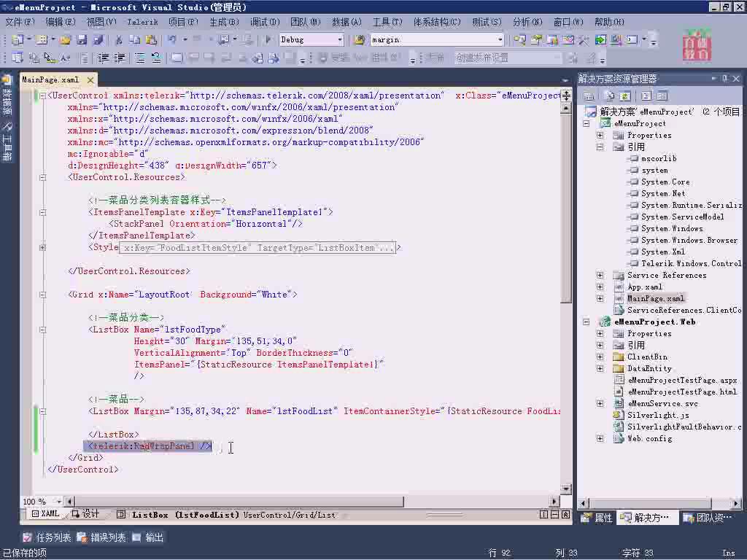747x560 pixels.
Task: Open the 工具箱 side tab
Action: coord(7,141)
